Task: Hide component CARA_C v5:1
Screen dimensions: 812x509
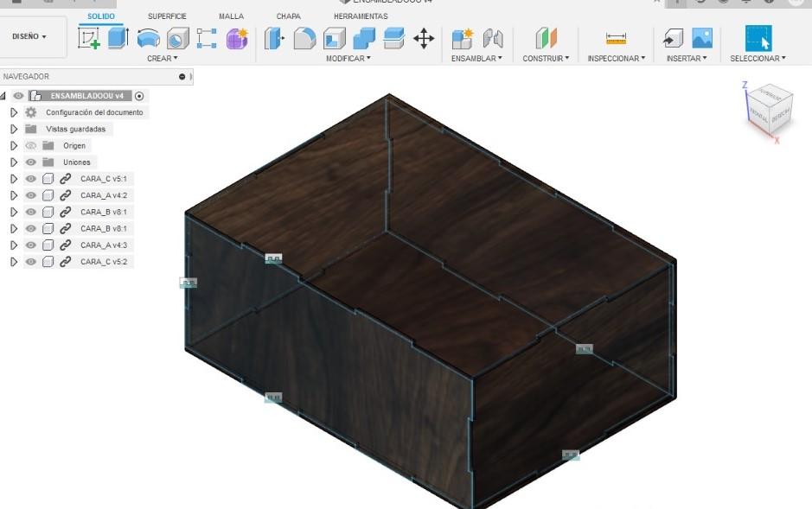Action: pyautogui.click(x=31, y=179)
